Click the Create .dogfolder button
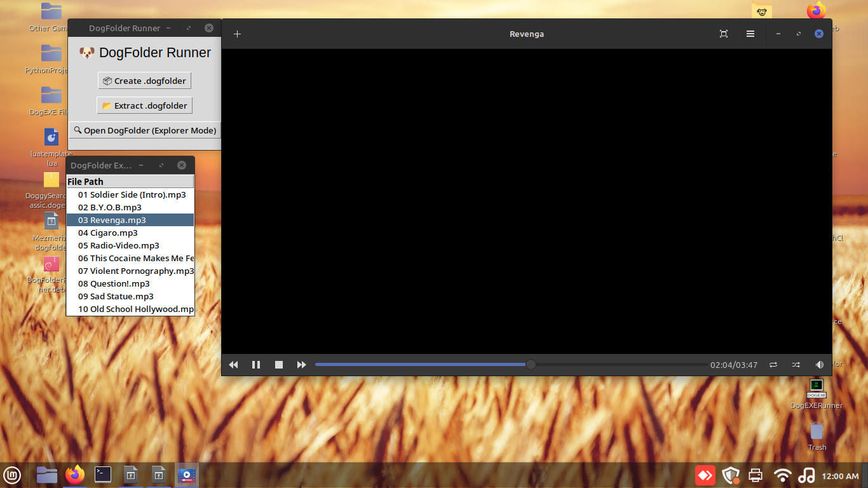 click(144, 81)
